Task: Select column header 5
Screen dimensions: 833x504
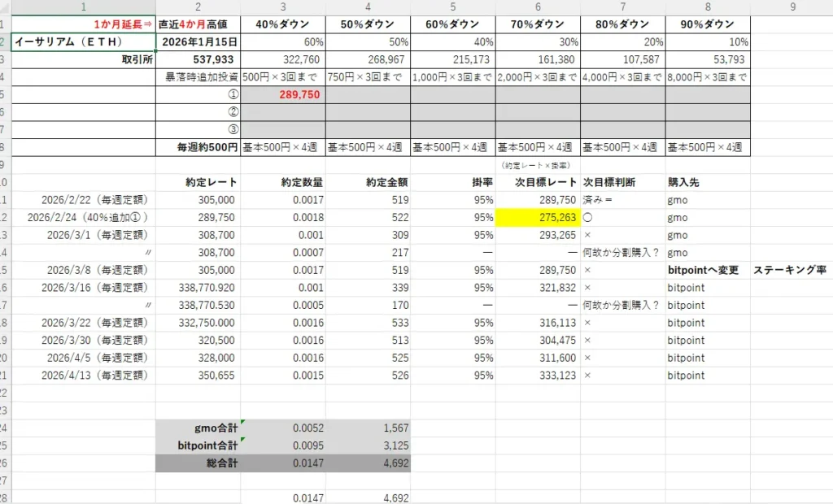Action: 453,7
